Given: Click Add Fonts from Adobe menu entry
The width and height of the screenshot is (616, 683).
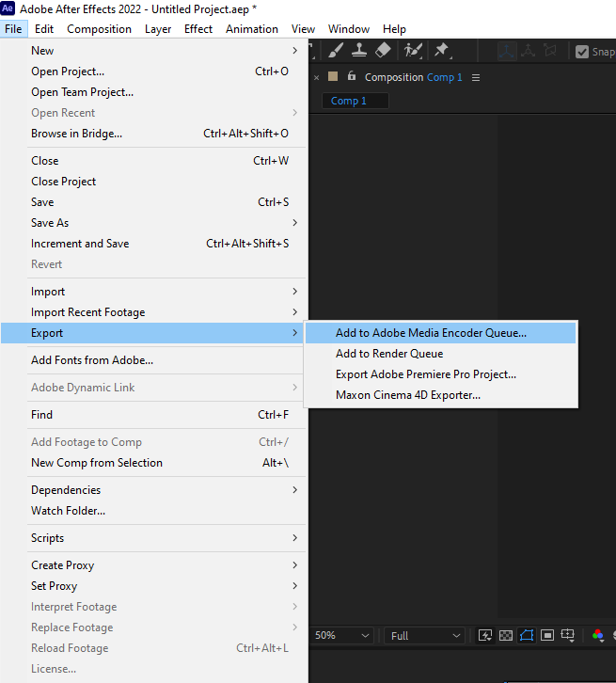Looking at the screenshot, I should [x=92, y=360].
